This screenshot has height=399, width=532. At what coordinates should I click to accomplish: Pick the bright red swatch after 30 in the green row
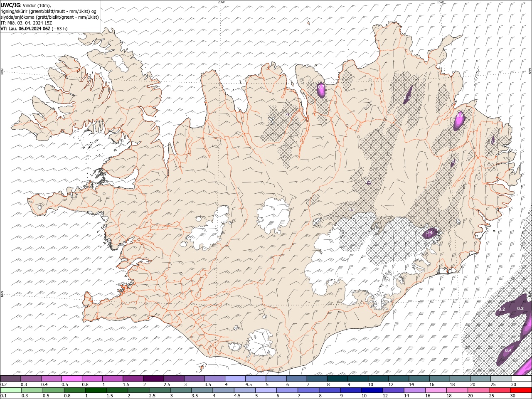pos(521,390)
